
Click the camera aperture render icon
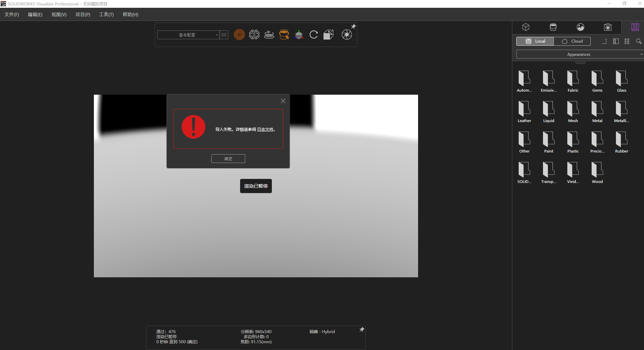coord(346,34)
